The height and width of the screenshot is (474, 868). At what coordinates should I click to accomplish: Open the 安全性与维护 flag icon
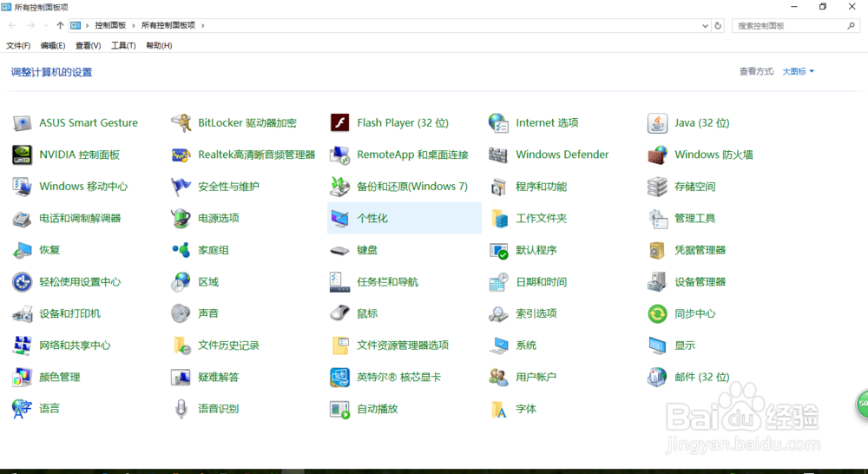coord(181,187)
